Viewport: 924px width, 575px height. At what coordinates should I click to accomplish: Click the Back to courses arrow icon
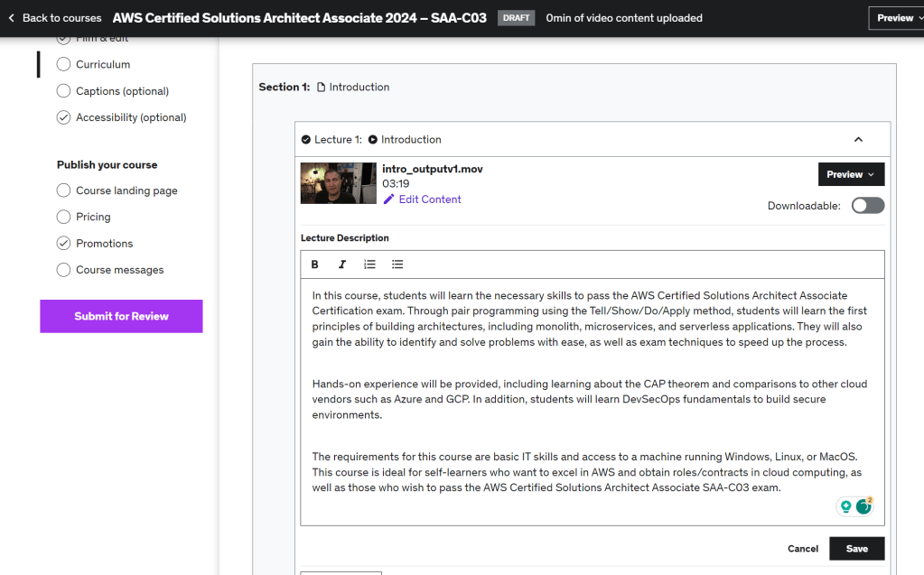click(x=11, y=18)
